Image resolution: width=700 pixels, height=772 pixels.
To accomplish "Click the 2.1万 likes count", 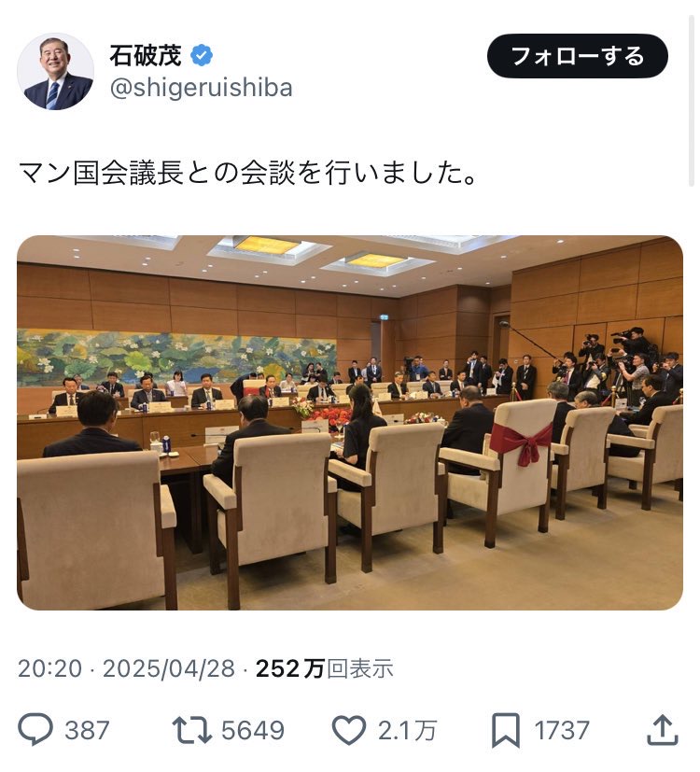I will click(408, 730).
